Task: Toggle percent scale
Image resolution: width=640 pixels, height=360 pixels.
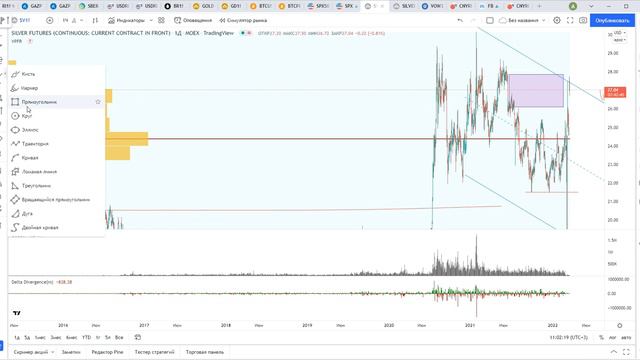Action: 601,338
